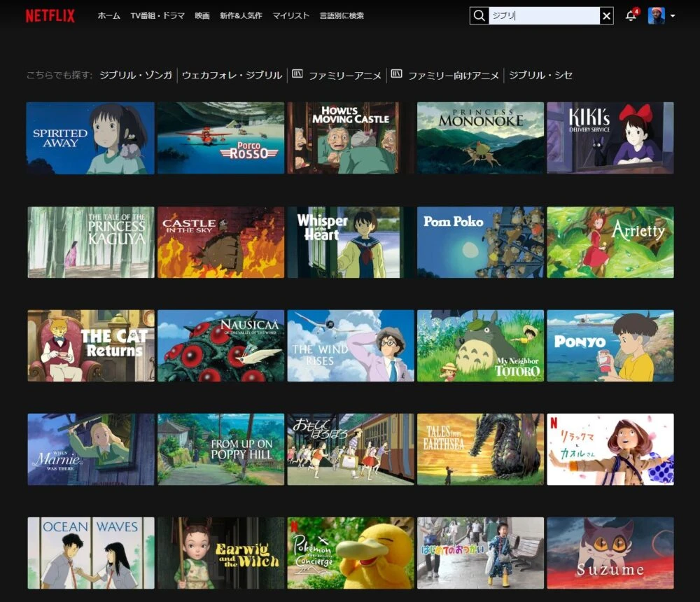The height and width of the screenshot is (602, 700).
Task: Select the Pokémon Concierge thumbnail
Action: click(x=350, y=553)
